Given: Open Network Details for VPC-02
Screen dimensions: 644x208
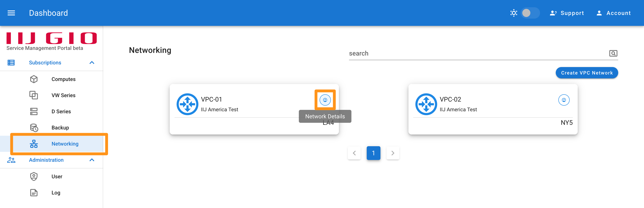Looking at the screenshot, I should click(564, 100).
